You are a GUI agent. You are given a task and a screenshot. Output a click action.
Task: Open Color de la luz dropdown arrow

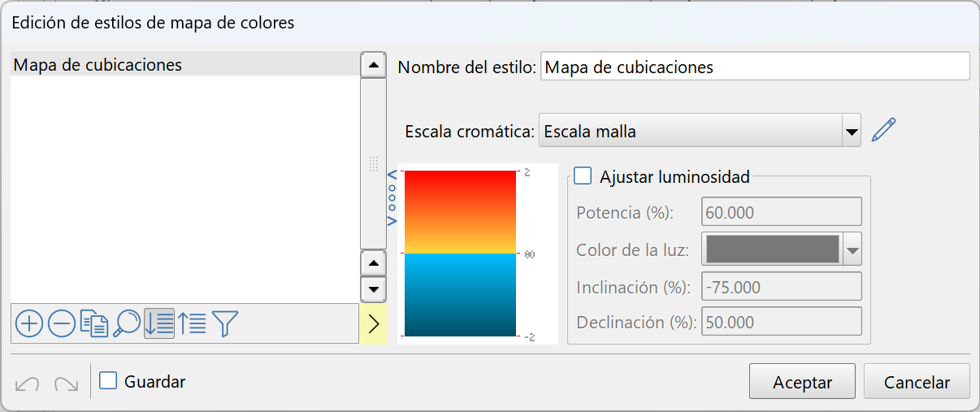click(x=852, y=250)
